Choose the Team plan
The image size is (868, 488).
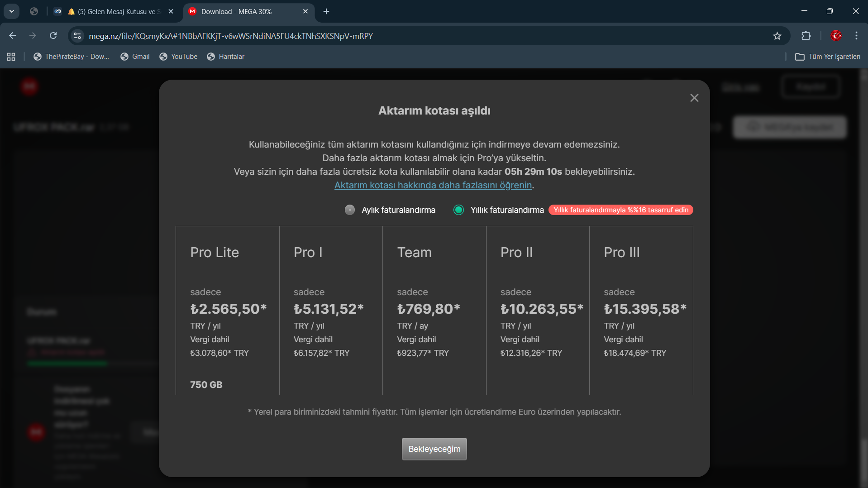(x=434, y=310)
